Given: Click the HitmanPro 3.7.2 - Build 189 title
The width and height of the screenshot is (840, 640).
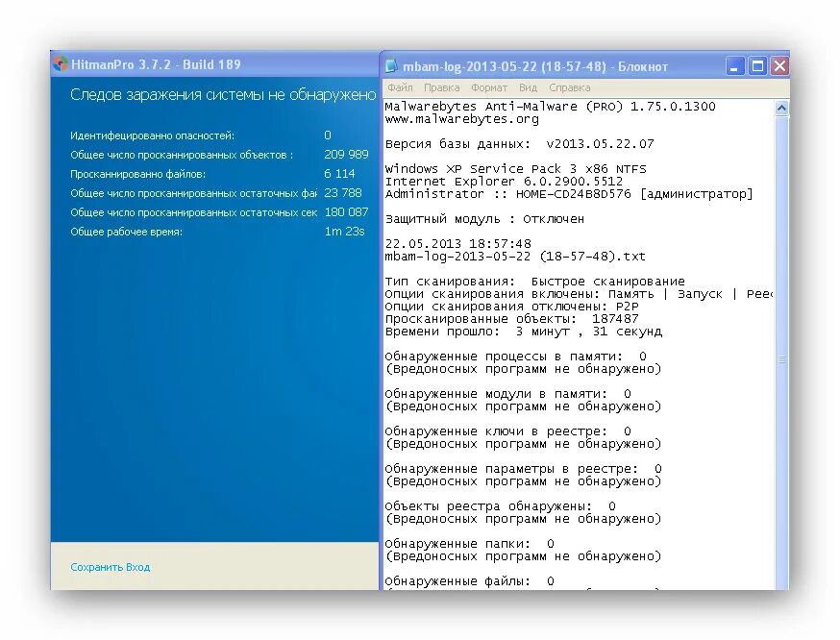Looking at the screenshot, I should 156,64.
